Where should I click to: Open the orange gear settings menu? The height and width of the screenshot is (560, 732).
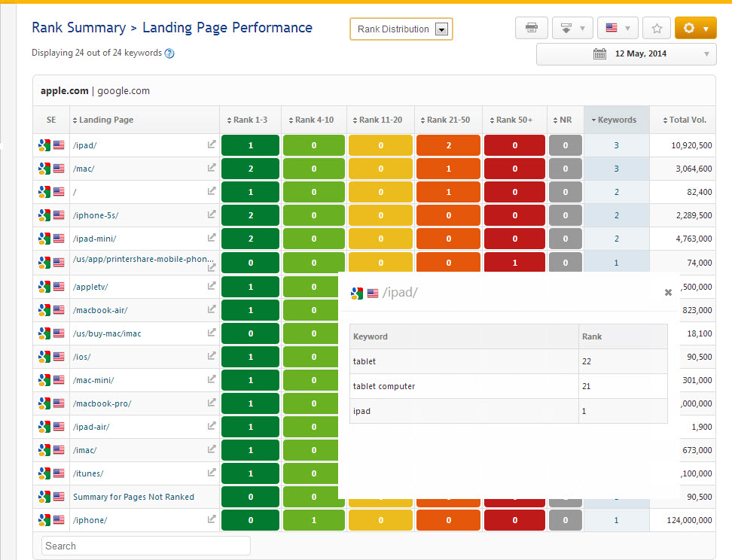pos(695,29)
